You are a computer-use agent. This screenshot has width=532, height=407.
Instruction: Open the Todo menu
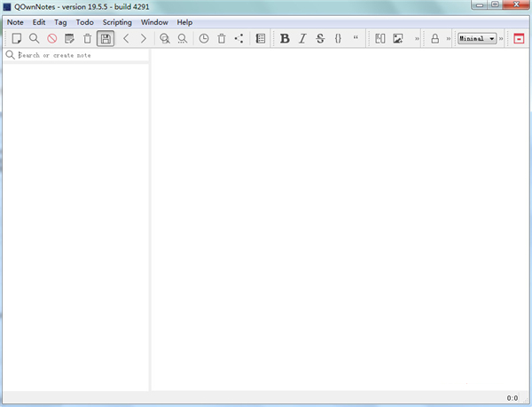pos(84,21)
